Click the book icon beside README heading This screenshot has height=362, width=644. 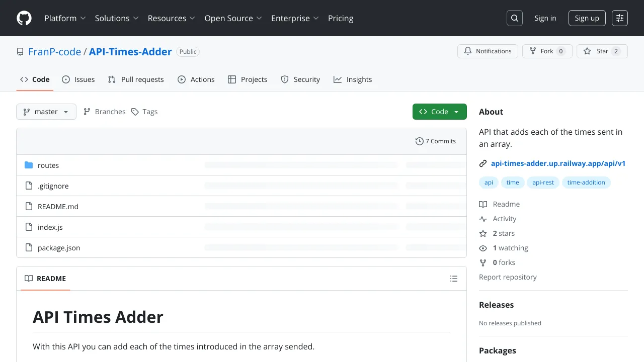tap(29, 279)
